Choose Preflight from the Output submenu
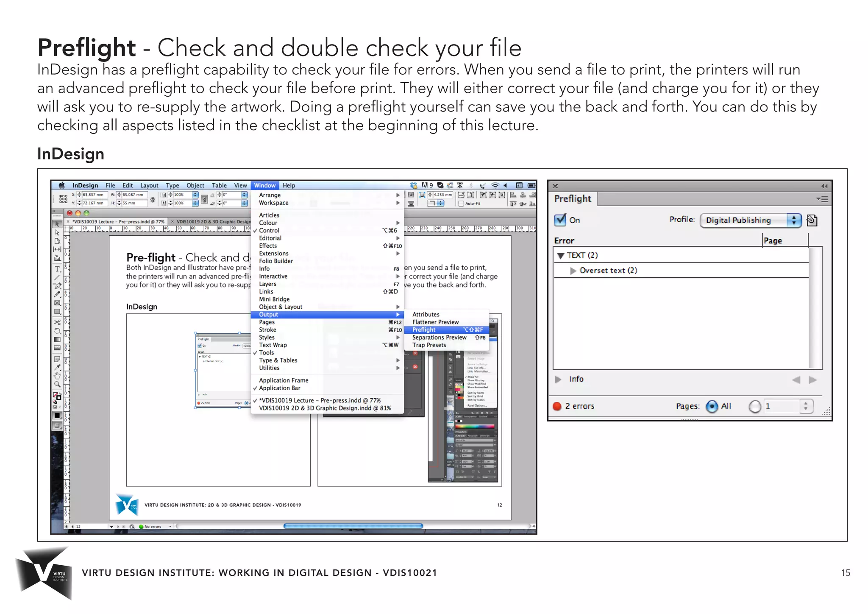Screen dimensions: 868x614 pyautogui.click(x=447, y=329)
